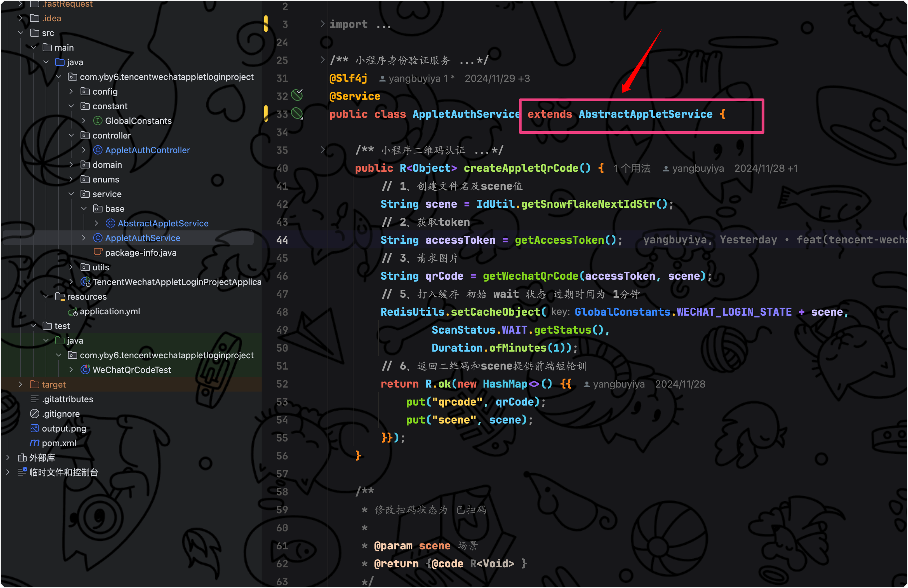Click the output.png image file icon
This screenshot has width=908, height=588.
coord(34,428)
